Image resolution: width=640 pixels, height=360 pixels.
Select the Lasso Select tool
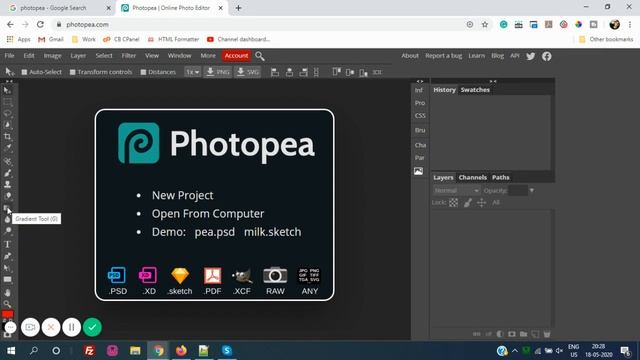click(x=7, y=113)
